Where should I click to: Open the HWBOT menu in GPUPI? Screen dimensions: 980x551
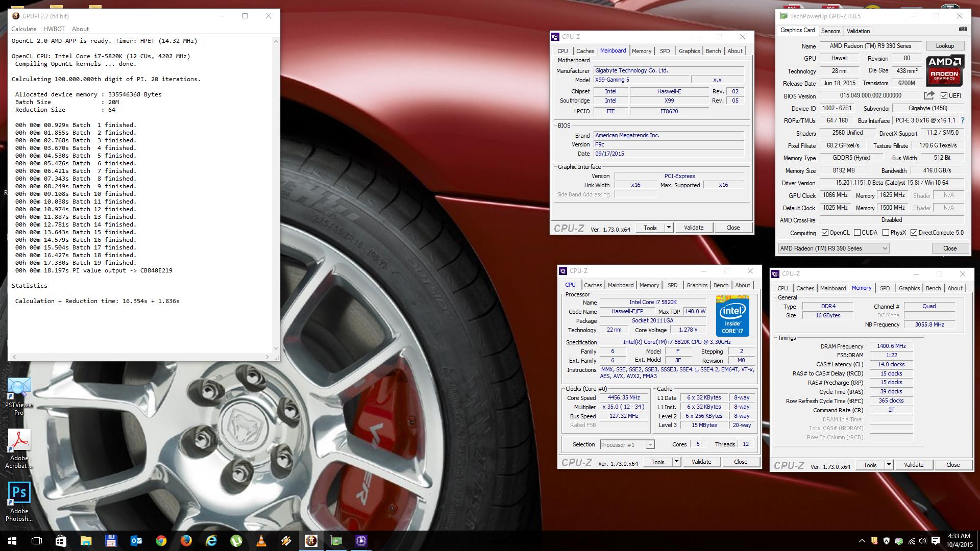pos(54,29)
